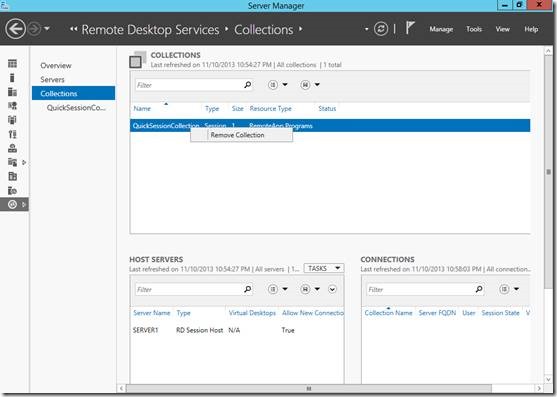Image resolution: width=557 pixels, height=397 pixels.
Task: Sort collections by Size column
Action: pyautogui.click(x=237, y=109)
